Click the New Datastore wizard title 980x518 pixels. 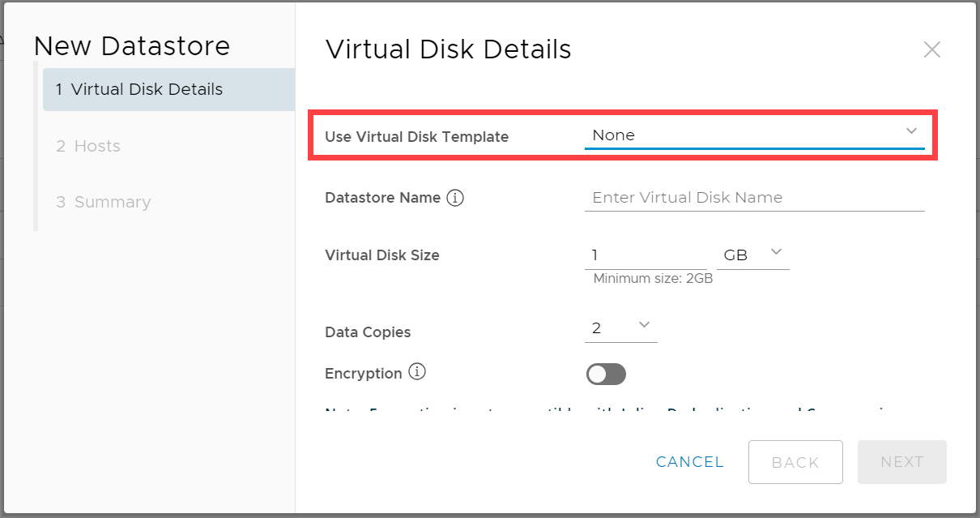[132, 46]
